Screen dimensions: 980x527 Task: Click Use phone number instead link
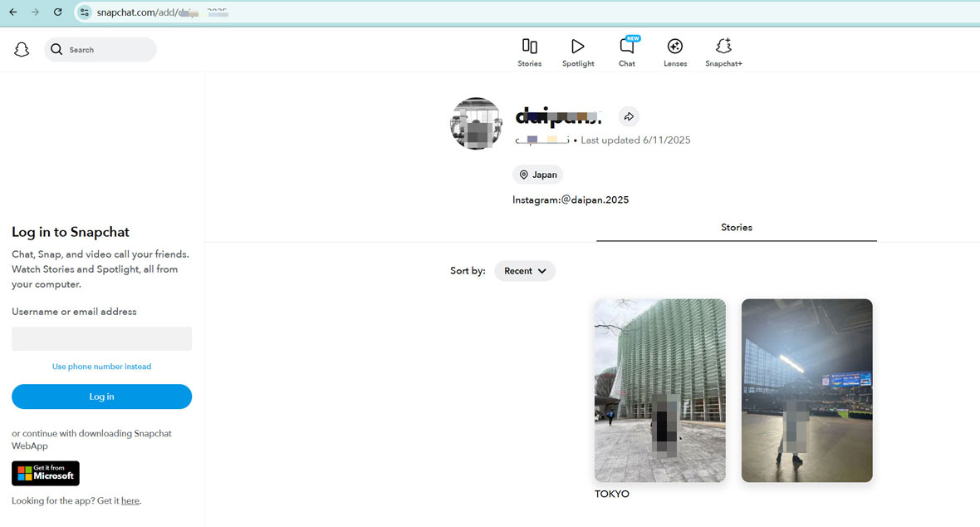click(x=101, y=366)
